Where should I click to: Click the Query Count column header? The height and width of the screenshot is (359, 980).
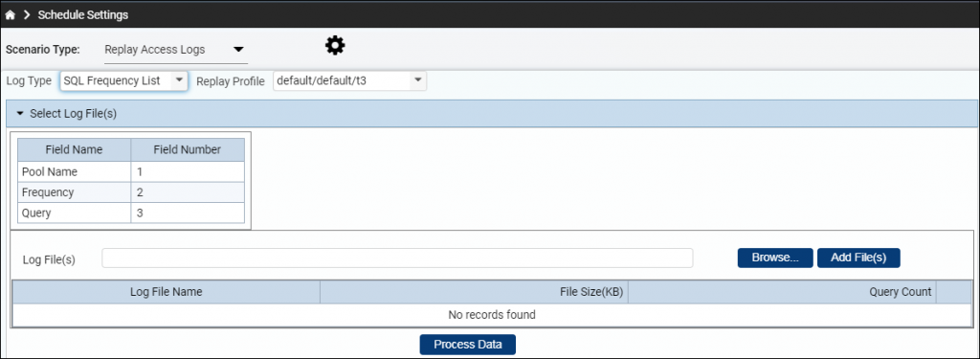(782, 292)
